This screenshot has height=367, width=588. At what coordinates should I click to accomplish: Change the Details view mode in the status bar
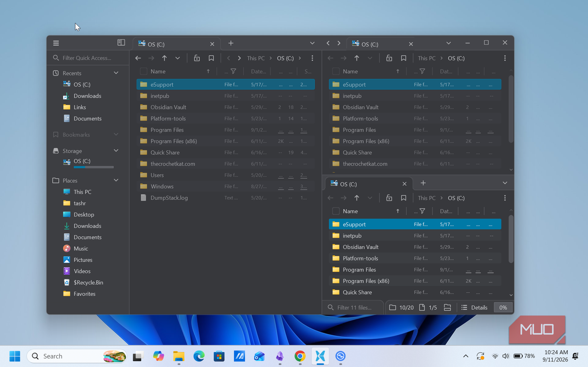474,308
